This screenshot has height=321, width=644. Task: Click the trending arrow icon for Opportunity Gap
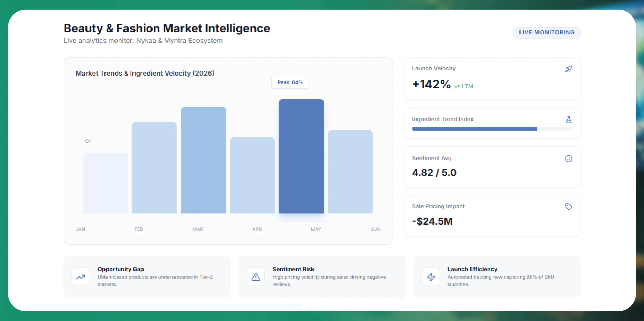tap(81, 277)
